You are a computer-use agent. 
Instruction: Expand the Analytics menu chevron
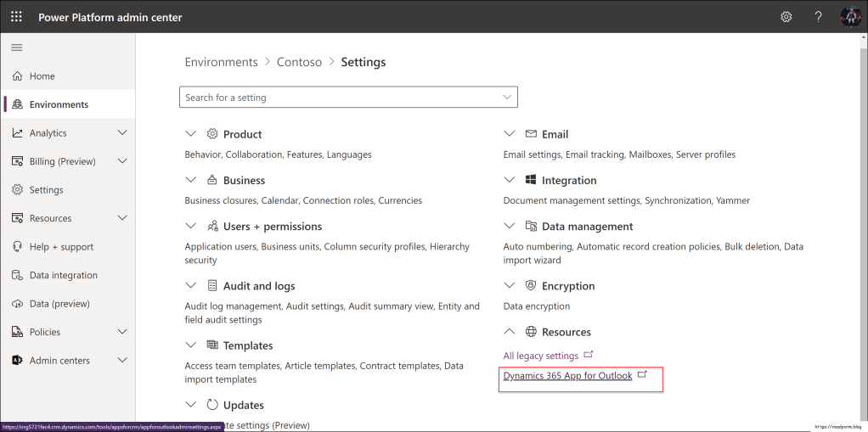[x=122, y=133]
